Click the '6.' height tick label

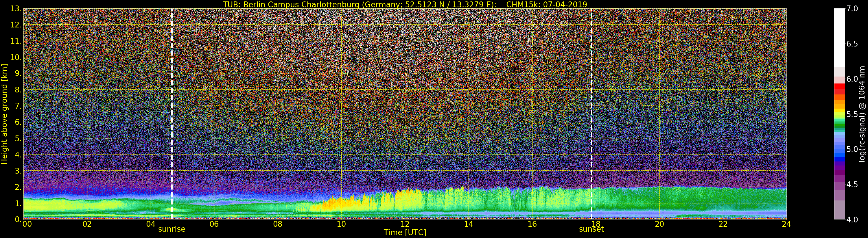18,122
